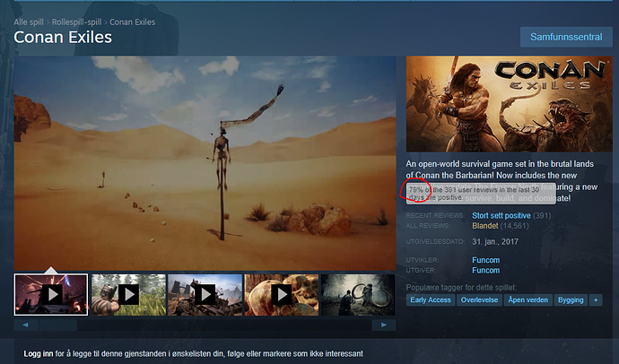Select the 'Early Access' tag
Viewport: 619px width, 364px height.
point(431,300)
